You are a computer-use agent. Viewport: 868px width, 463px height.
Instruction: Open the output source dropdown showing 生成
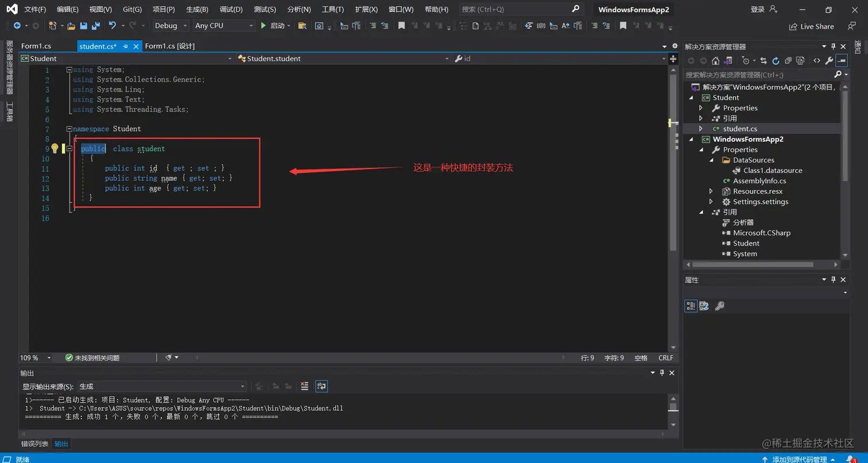point(163,387)
